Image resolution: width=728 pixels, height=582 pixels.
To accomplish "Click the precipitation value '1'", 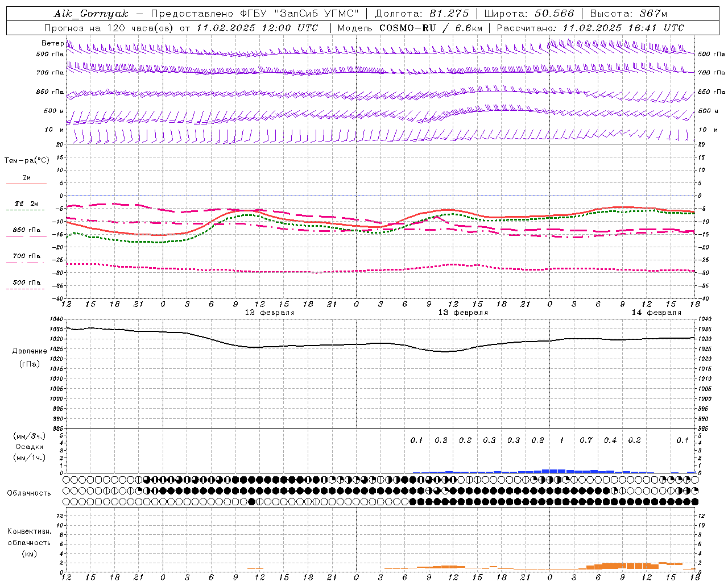I will tap(562, 440).
